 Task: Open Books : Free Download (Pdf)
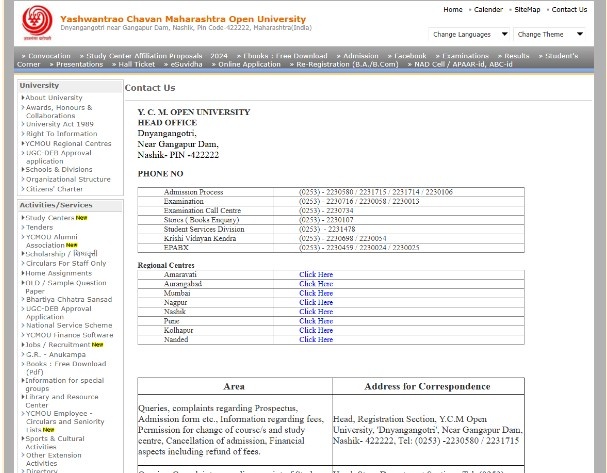[x=66, y=368]
